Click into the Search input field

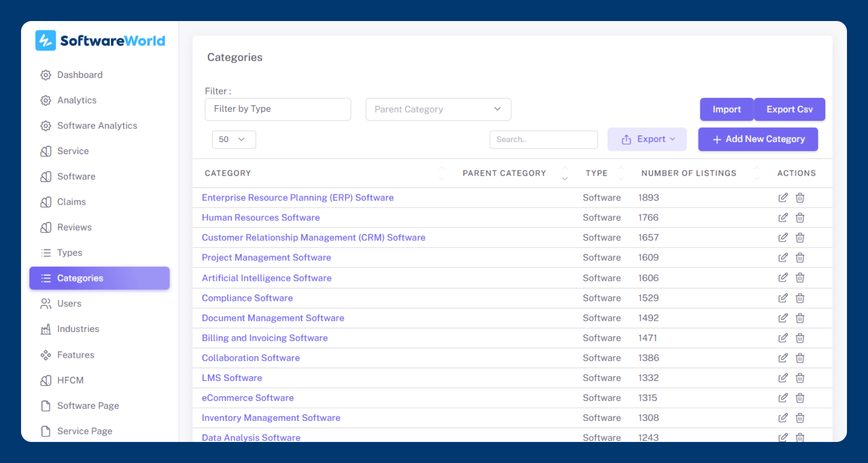tap(543, 139)
